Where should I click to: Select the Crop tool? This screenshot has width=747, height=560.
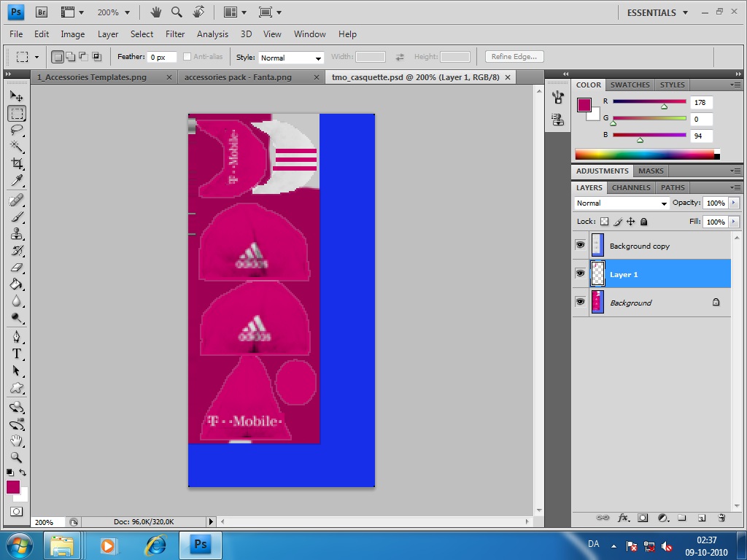[x=16, y=164]
